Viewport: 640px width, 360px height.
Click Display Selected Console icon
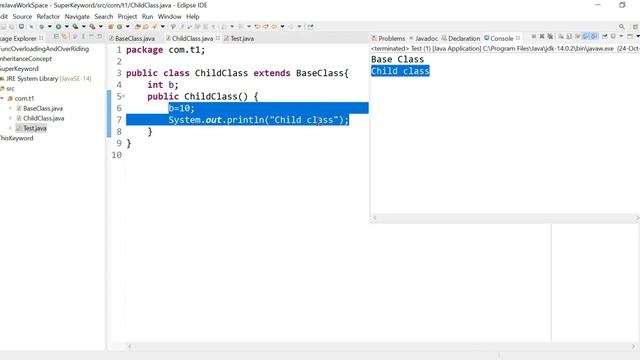click(x=613, y=36)
